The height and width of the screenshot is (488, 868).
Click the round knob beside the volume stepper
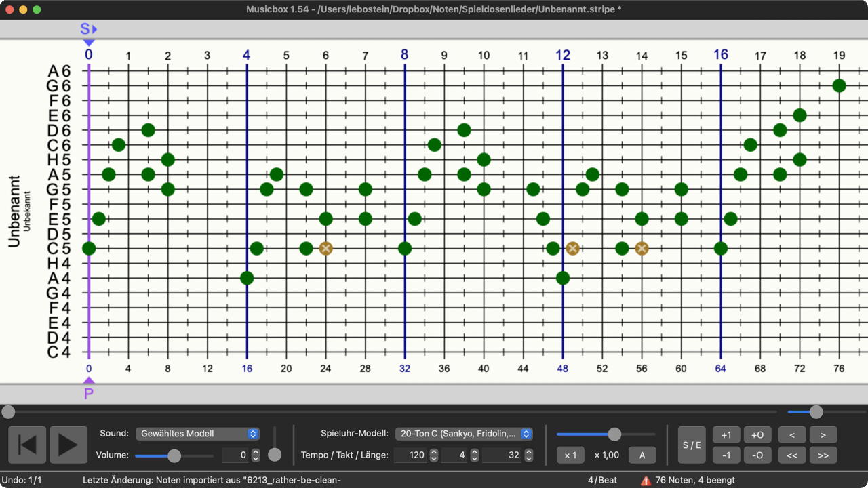coord(275,455)
